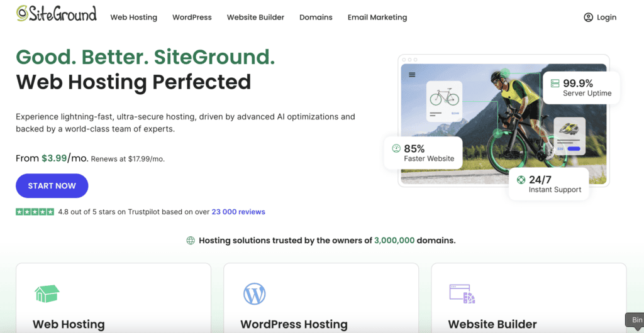Open the 23 000 reviews link
The height and width of the screenshot is (333, 644).
[x=238, y=212]
